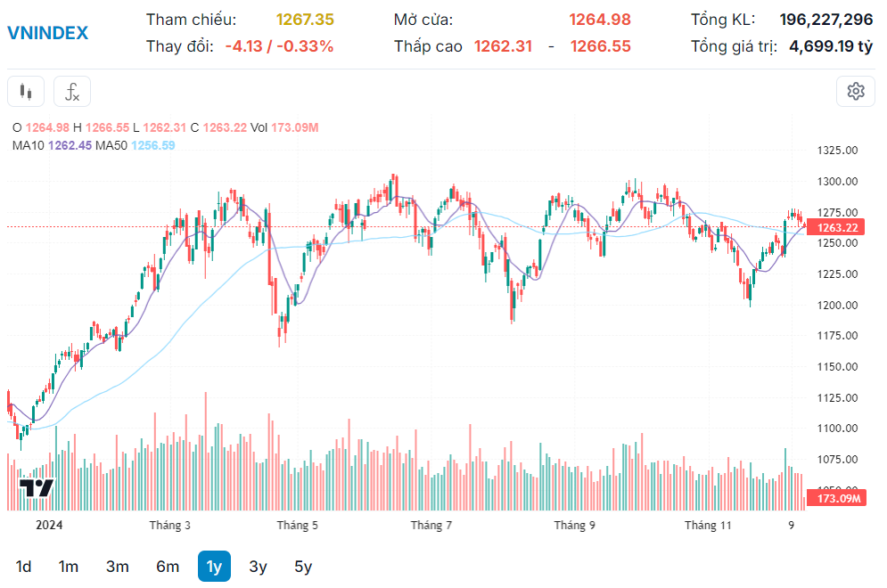The height and width of the screenshot is (588, 887).
Task: Click the 1300.00 price axis level
Action: (x=837, y=182)
